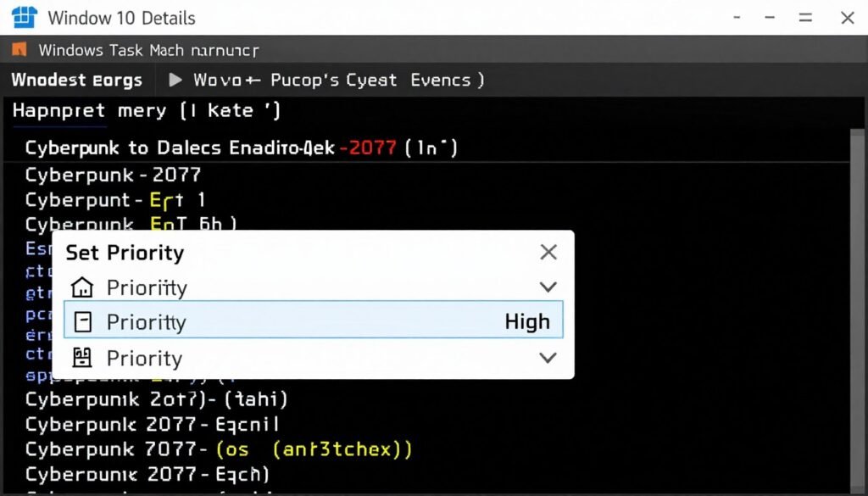Open the Wnodest eorgs menu

tap(76, 80)
